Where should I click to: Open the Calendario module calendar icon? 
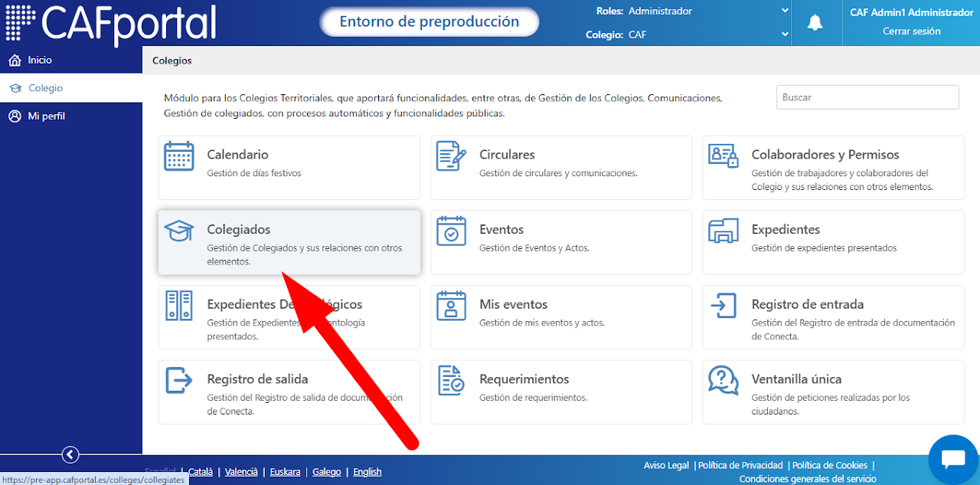[x=179, y=156]
